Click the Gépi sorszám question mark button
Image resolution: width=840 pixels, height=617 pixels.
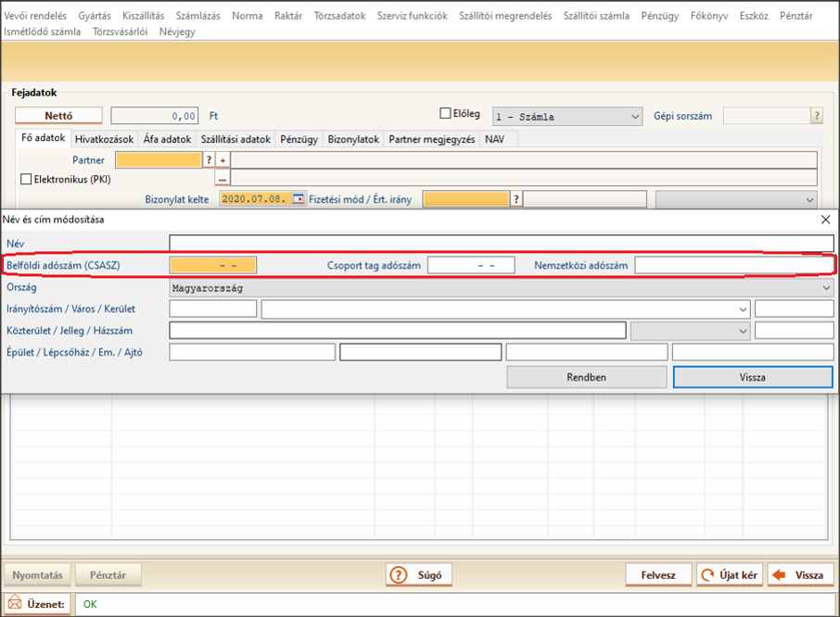coord(817,116)
